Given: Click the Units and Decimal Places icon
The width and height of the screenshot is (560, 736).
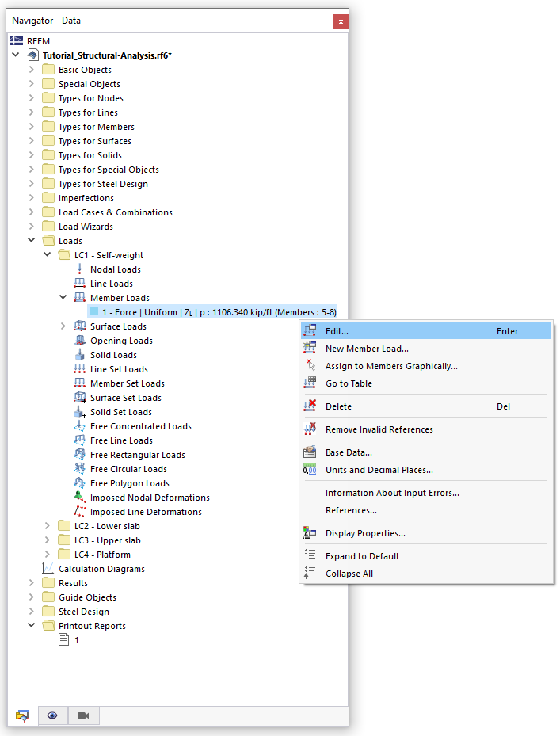Looking at the screenshot, I should tap(310, 469).
